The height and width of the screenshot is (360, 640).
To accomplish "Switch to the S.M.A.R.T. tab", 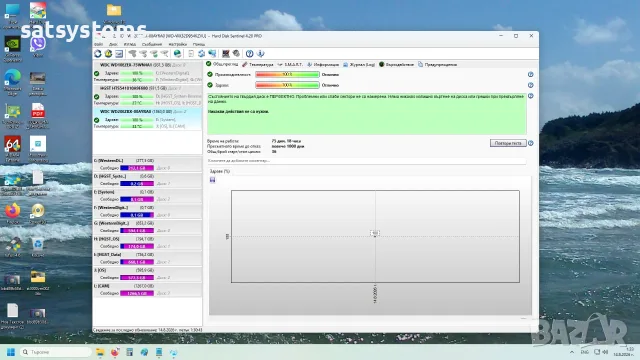I will tap(290, 64).
